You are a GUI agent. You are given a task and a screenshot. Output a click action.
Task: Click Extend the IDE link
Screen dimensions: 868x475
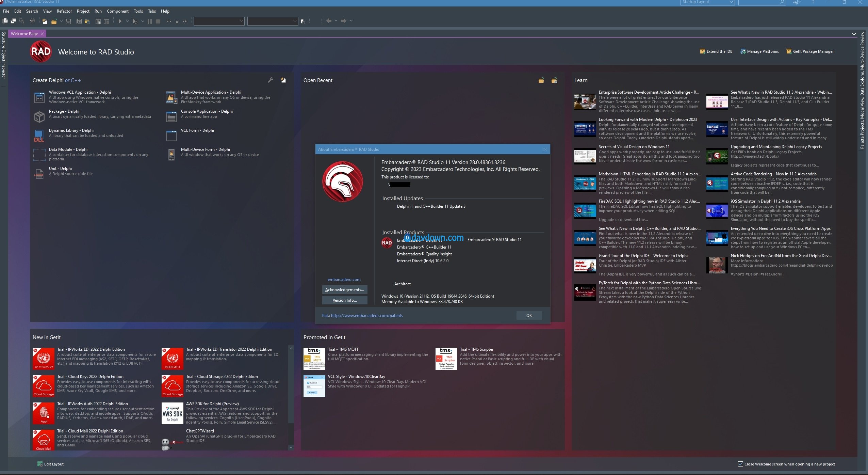[716, 51]
